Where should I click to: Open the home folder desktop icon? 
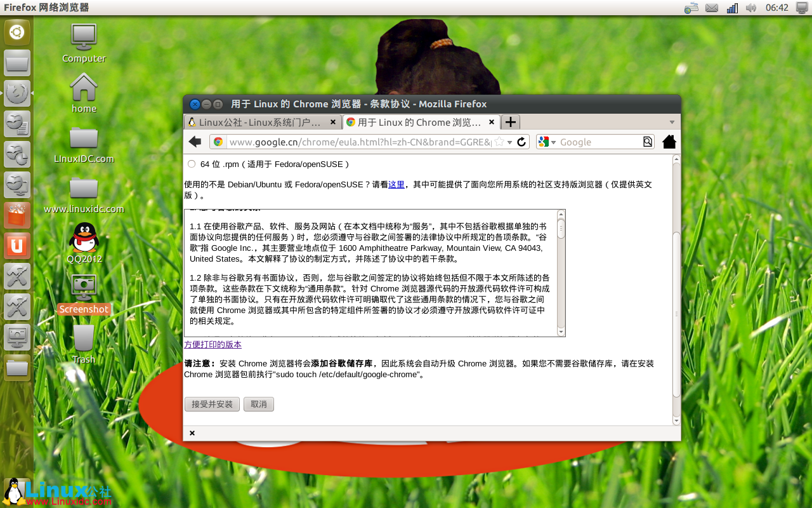[84, 93]
